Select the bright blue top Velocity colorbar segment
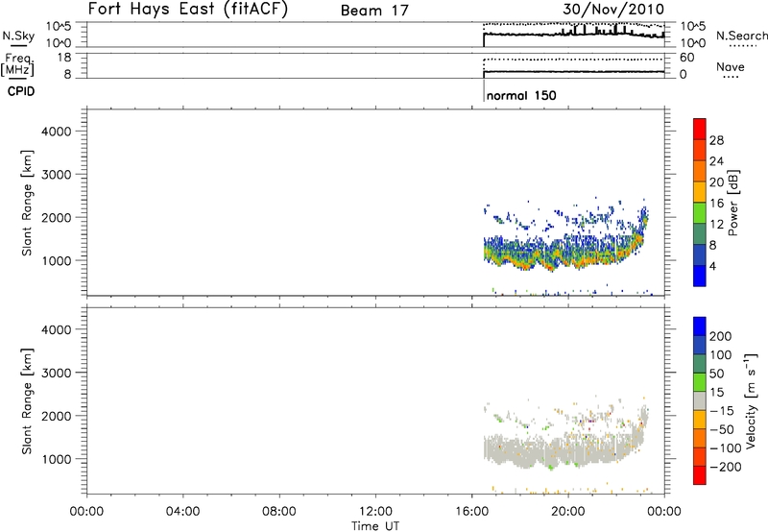Image resolution: width=768 pixels, height=532 pixels. coord(700,326)
